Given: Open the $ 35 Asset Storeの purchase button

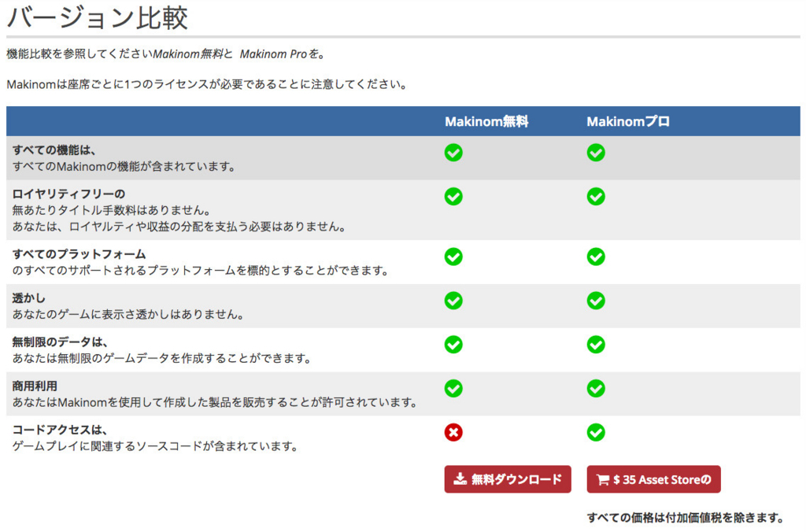Looking at the screenshot, I should pyautogui.click(x=653, y=479).
